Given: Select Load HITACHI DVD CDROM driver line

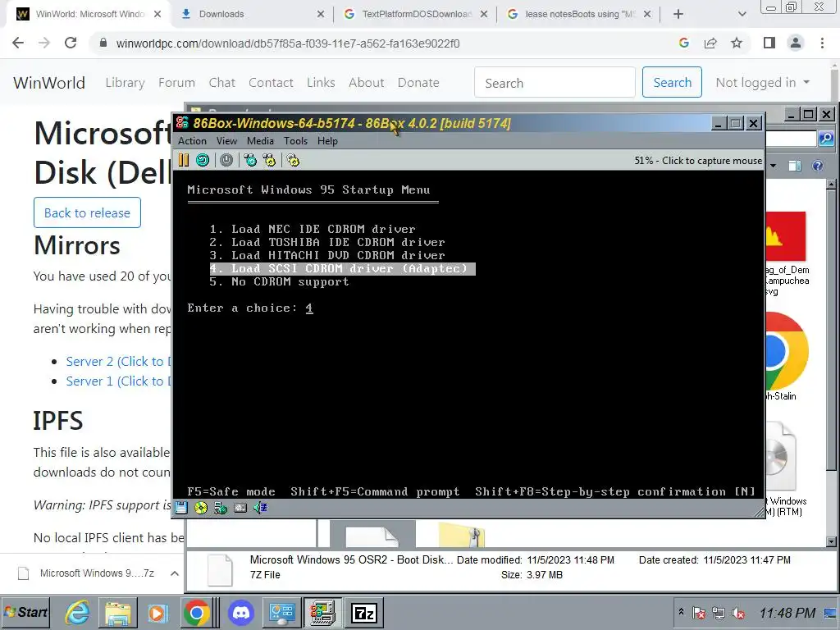Looking at the screenshot, I should [x=327, y=256].
